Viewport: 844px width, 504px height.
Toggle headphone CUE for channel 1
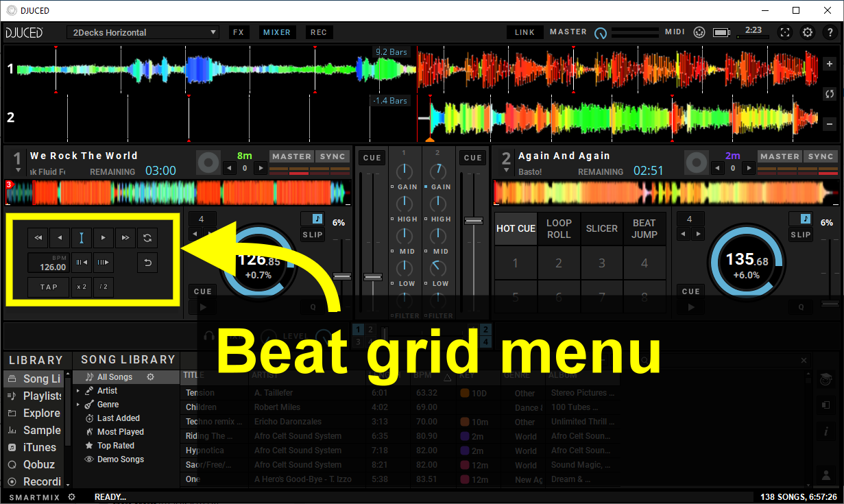point(372,158)
